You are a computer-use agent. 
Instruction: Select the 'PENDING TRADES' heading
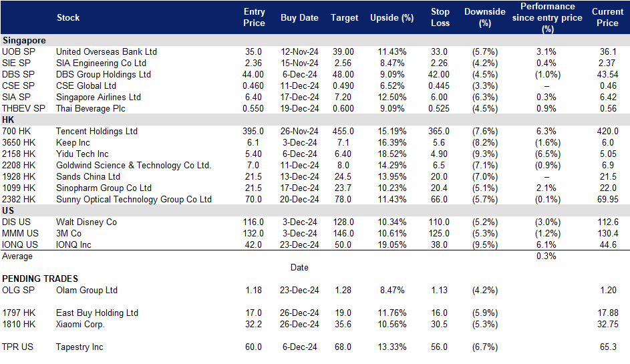coord(40,279)
